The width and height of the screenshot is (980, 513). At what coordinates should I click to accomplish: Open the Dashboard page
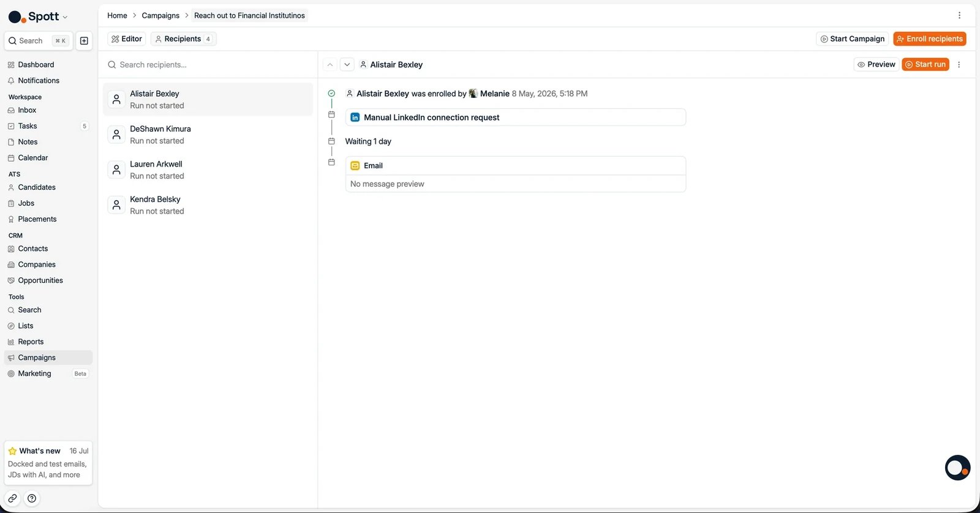pyautogui.click(x=48, y=64)
